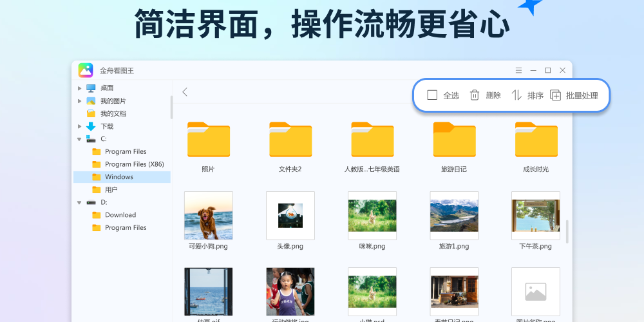Open the 可爱小狗.png thumbnail
644x322 pixels.
[x=208, y=216]
